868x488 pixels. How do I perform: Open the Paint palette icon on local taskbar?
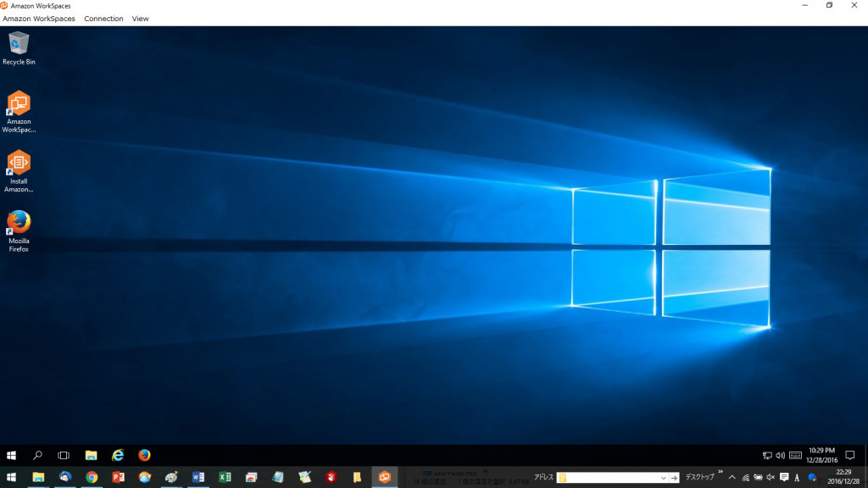tap(171, 477)
